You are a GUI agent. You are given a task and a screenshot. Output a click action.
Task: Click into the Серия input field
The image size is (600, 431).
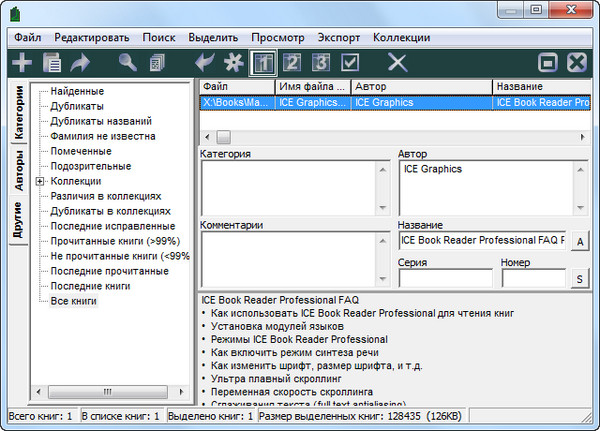[x=444, y=278]
